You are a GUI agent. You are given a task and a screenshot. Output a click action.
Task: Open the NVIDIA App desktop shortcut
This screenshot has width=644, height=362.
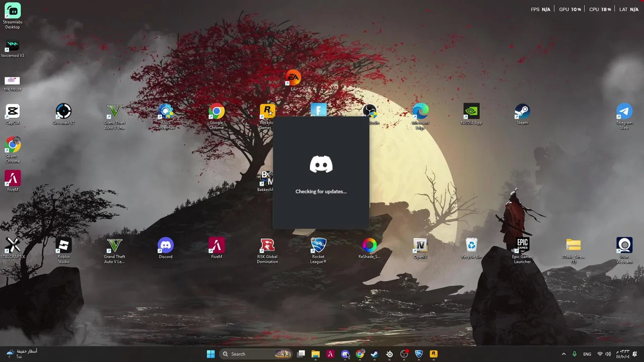click(471, 115)
